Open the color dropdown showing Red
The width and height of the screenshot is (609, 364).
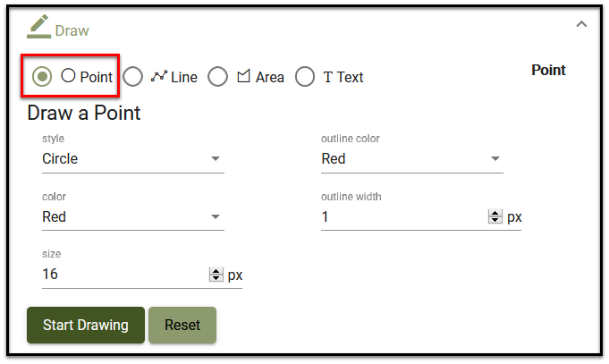click(x=132, y=216)
